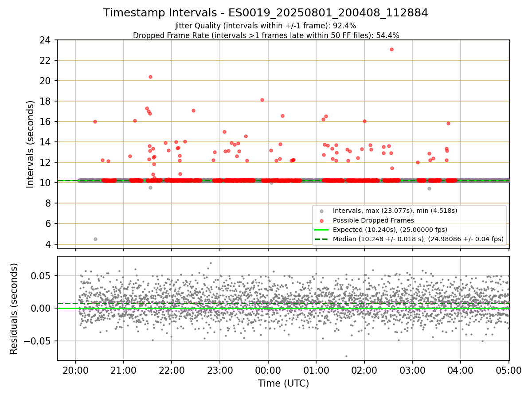Click the "03:00" x-axis tick label

(x=413, y=370)
